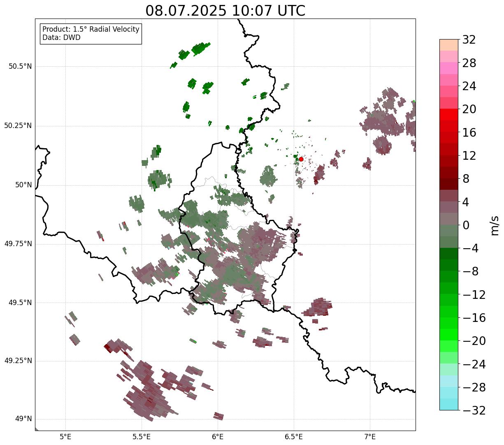Click the 6°E longitude label
This screenshot has height=445, width=504.
(x=218, y=436)
